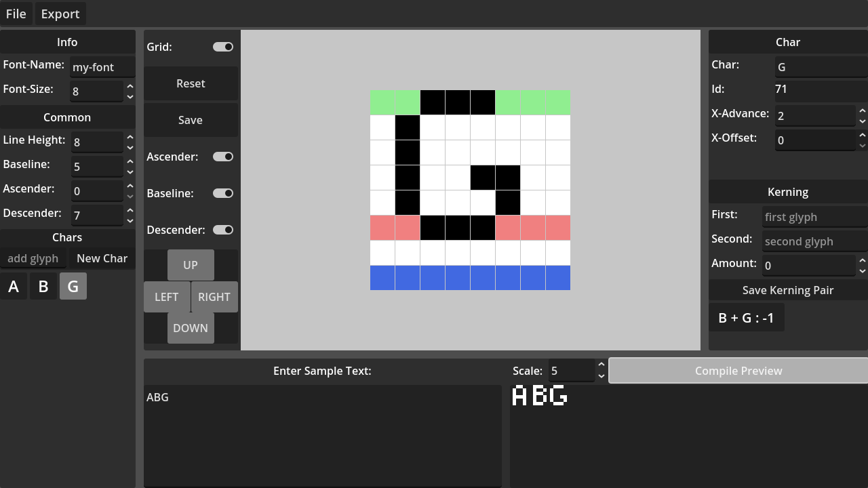868x488 pixels.
Task: Increase kerning Amount with the up arrow
Action: pyautogui.click(x=863, y=260)
